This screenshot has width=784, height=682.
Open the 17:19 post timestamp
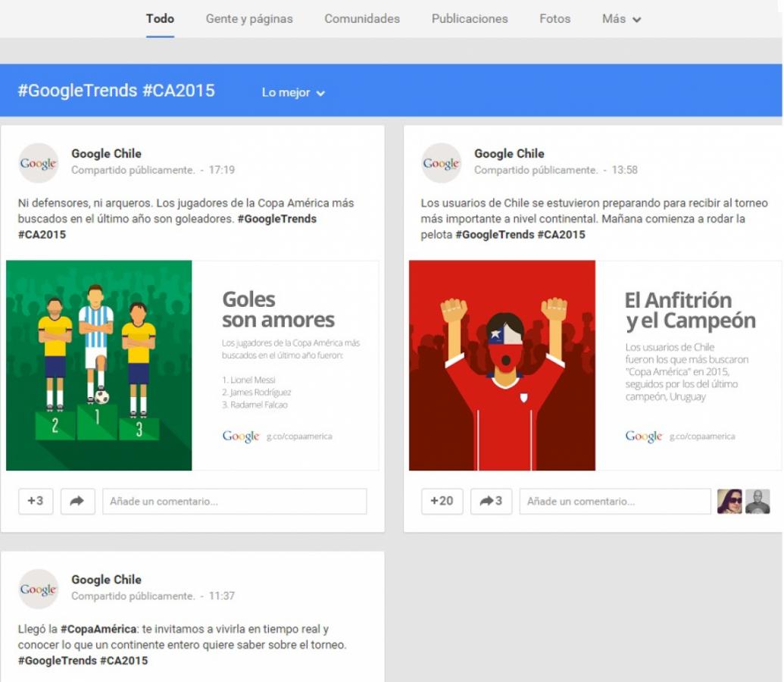(221, 170)
